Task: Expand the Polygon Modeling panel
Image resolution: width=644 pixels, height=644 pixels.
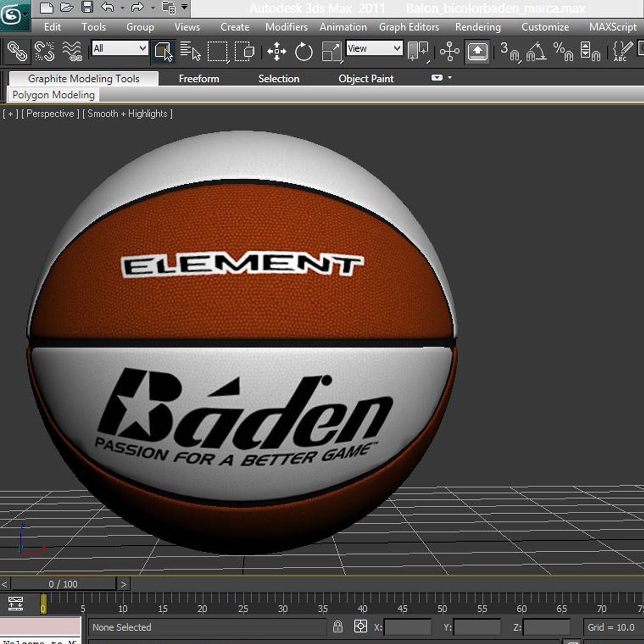Action: pyautogui.click(x=53, y=95)
